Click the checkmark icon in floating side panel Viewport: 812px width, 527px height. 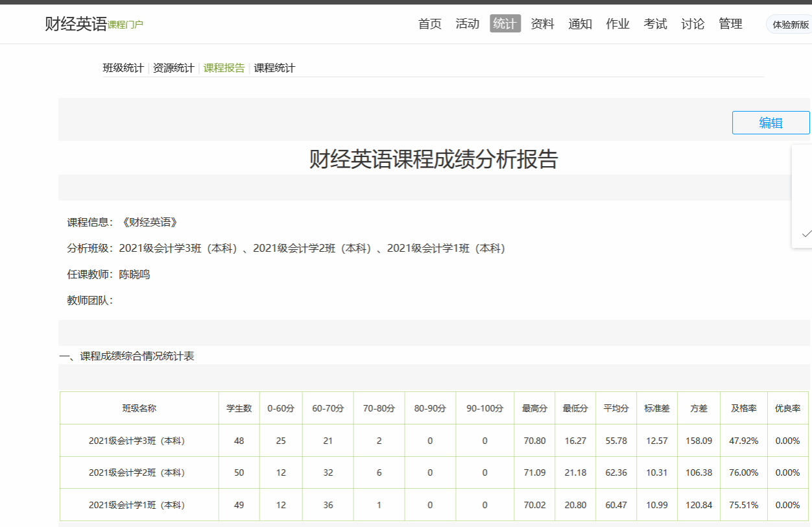click(806, 234)
